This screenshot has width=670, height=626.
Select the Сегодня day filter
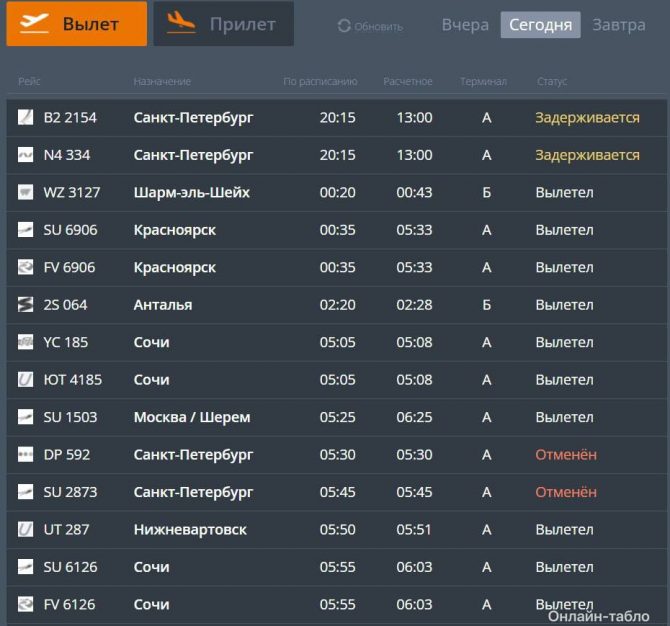tap(540, 25)
